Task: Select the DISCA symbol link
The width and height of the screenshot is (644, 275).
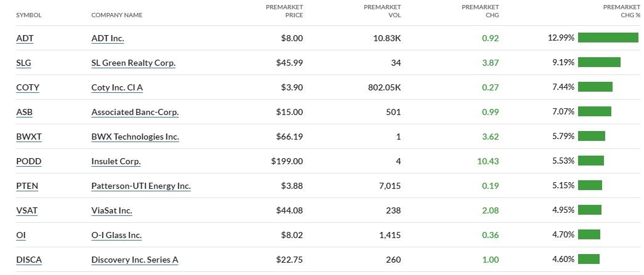Action: (x=29, y=260)
